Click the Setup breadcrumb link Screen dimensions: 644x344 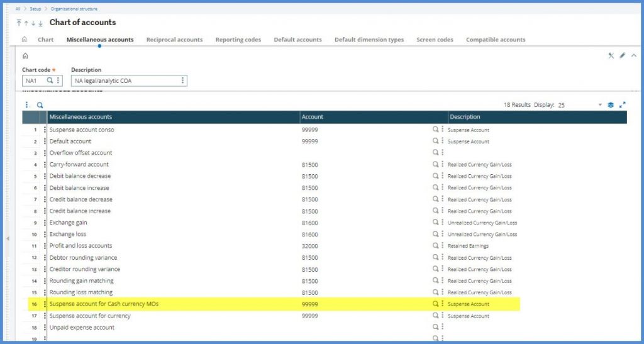pyautogui.click(x=35, y=9)
